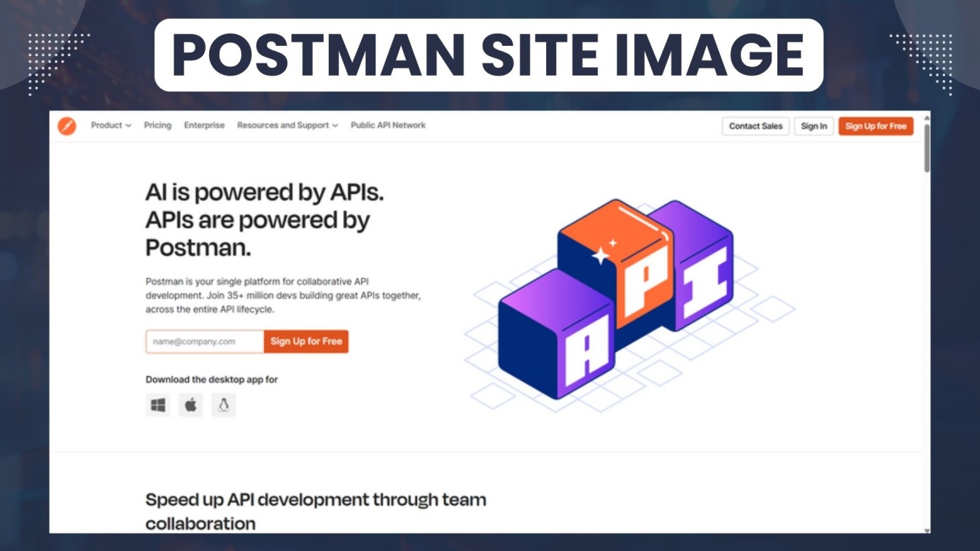980x551 pixels.
Task: Download the Windows desktop app
Action: [x=157, y=405]
